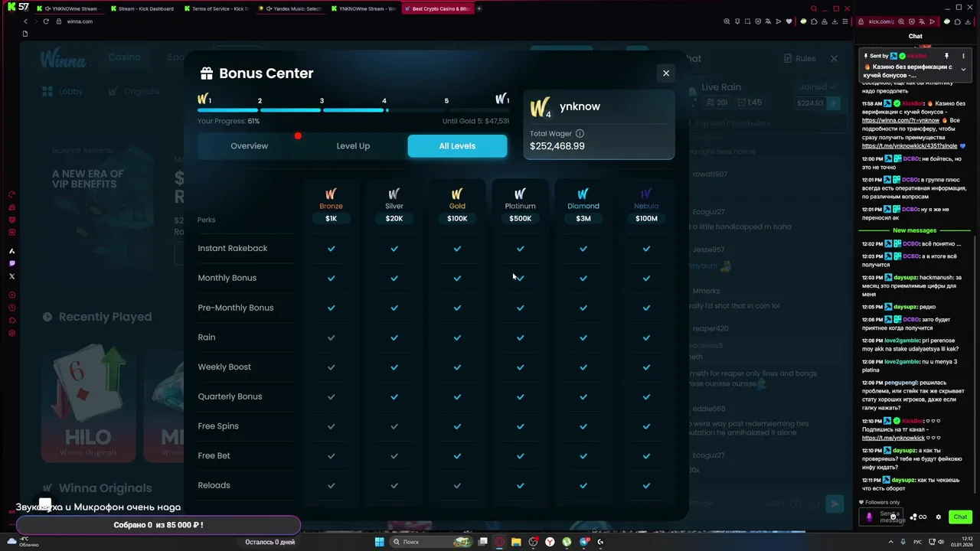
Task: Click the Total Wager info icon
Action: [x=580, y=134]
